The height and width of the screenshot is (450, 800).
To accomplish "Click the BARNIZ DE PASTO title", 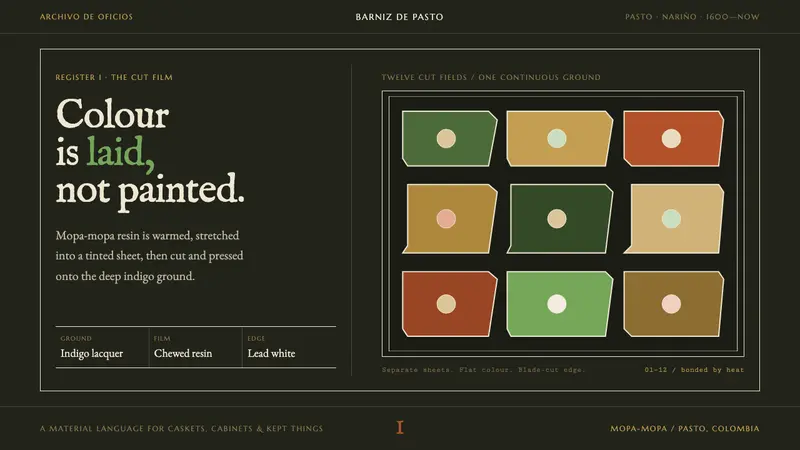I will [399, 17].
